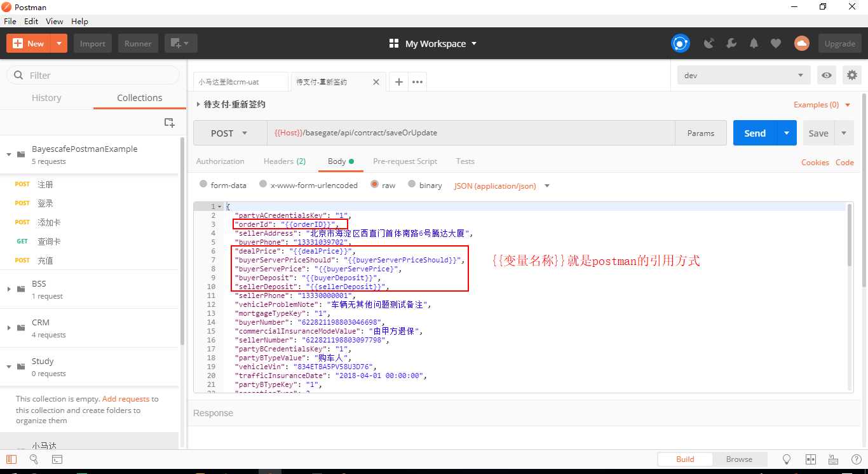Open POST method dropdown
The height and width of the screenshot is (474, 868).
tap(230, 133)
